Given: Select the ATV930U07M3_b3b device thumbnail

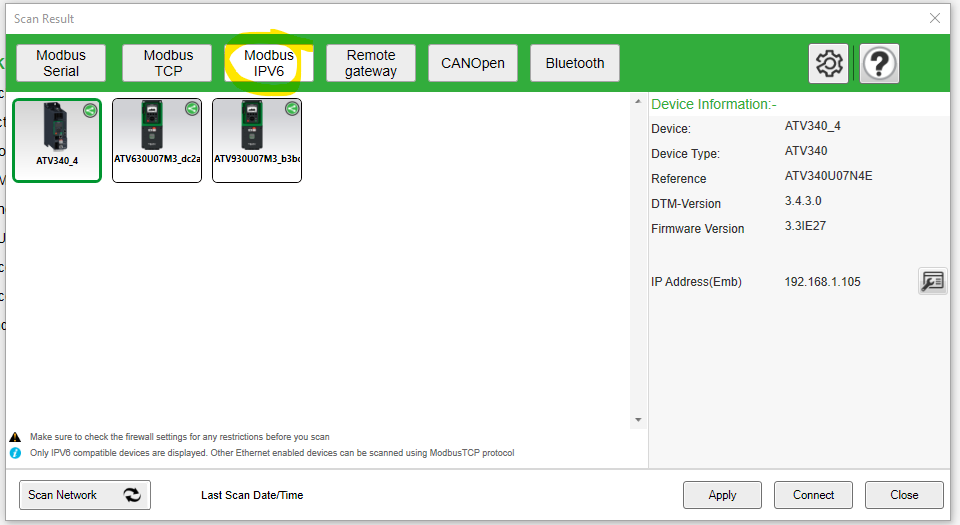Looking at the screenshot, I should pos(257,140).
